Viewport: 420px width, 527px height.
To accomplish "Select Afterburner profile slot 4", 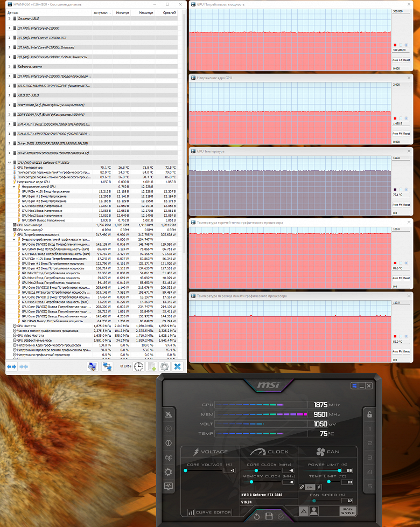I will click(x=369, y=472).
